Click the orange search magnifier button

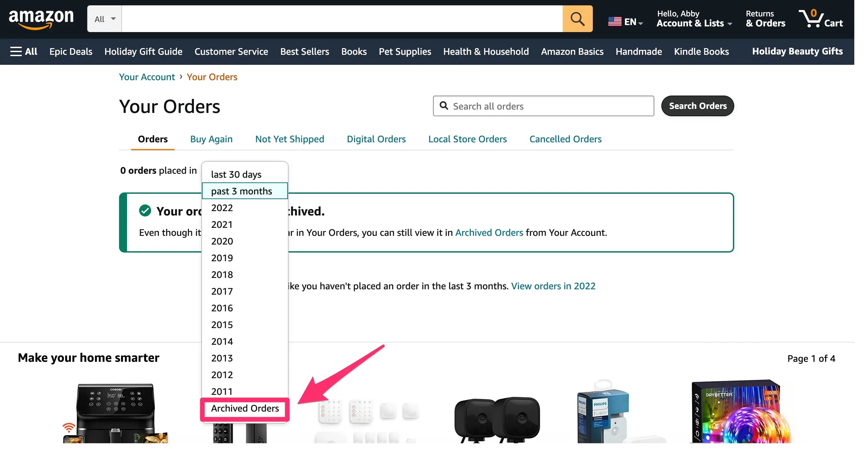tap(577, 19)
